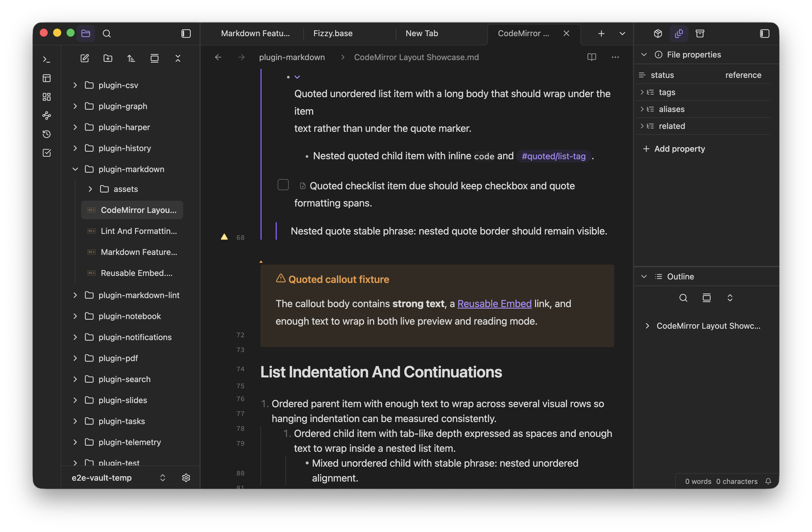Select the linked panes icon in right header

pos(679,34)
